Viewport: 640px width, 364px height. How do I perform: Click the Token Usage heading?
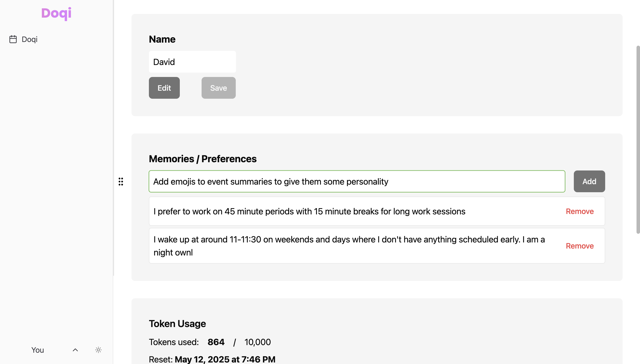(x=177, y=324)
